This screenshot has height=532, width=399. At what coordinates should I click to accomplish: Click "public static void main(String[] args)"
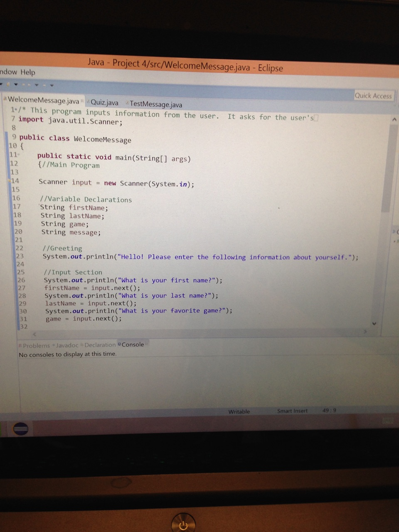point(114,157)
